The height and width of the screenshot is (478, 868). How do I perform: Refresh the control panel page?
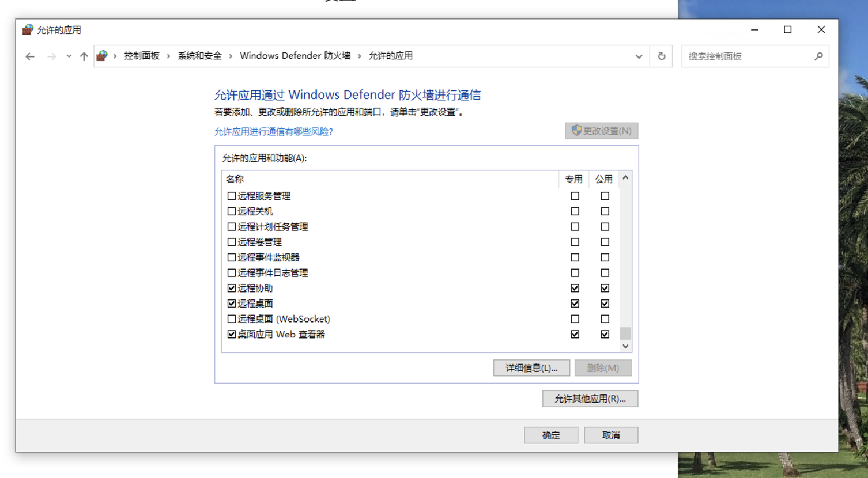coord(662,56)
